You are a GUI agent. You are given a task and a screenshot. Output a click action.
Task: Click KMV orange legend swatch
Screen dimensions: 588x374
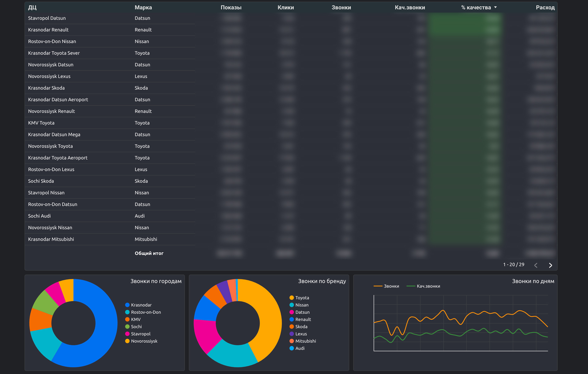(x=127, y=319)
